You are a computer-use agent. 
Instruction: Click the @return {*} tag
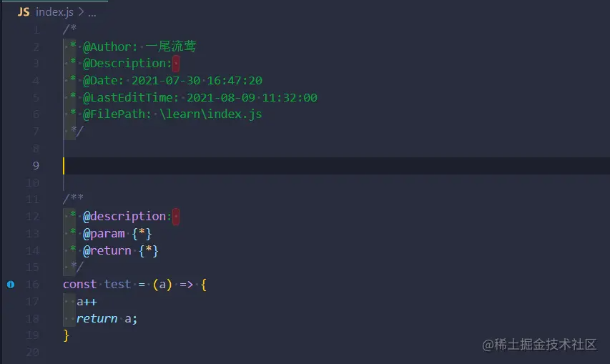(x=121, y=250)
